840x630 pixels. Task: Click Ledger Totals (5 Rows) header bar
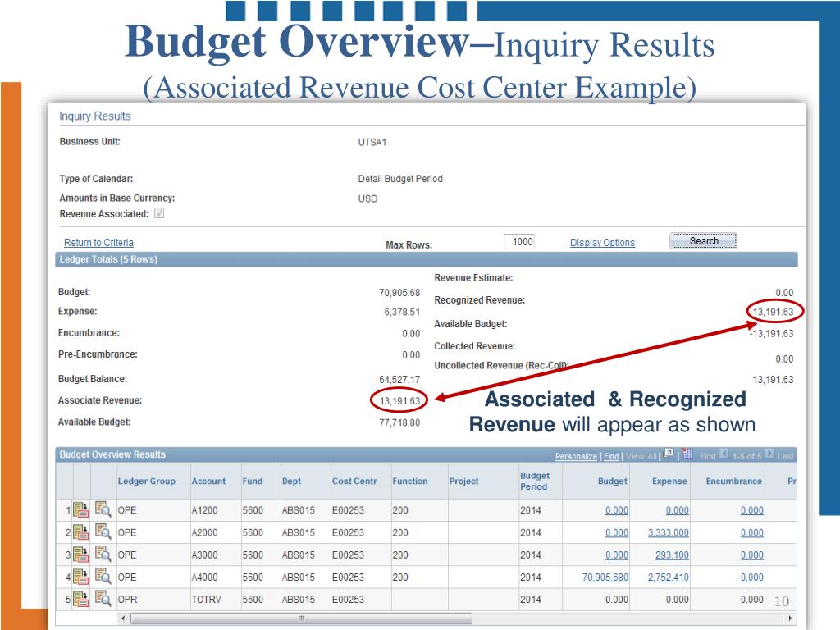[427, 259]
